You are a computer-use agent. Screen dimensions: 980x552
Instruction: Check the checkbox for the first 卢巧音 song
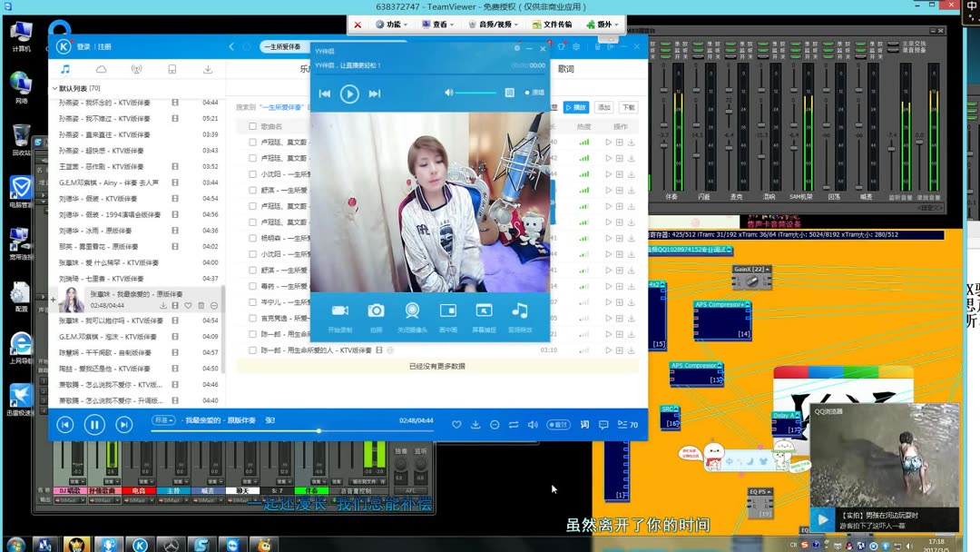[252, 142]
